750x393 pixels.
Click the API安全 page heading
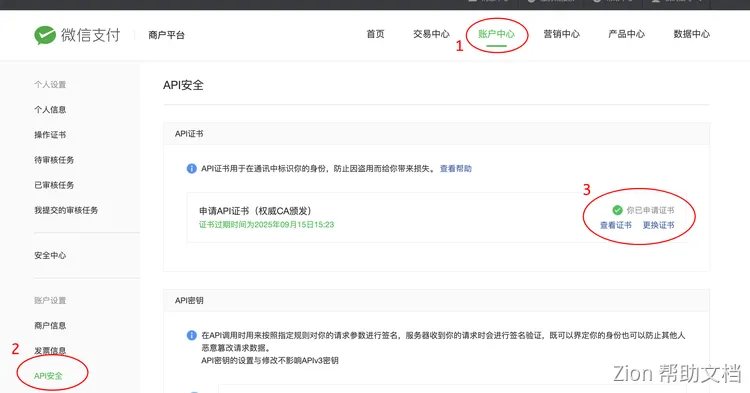pyautogui.click(x=183, y=85)
